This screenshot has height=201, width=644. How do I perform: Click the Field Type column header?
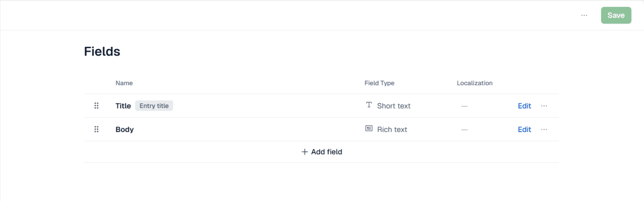pos(379,83)
